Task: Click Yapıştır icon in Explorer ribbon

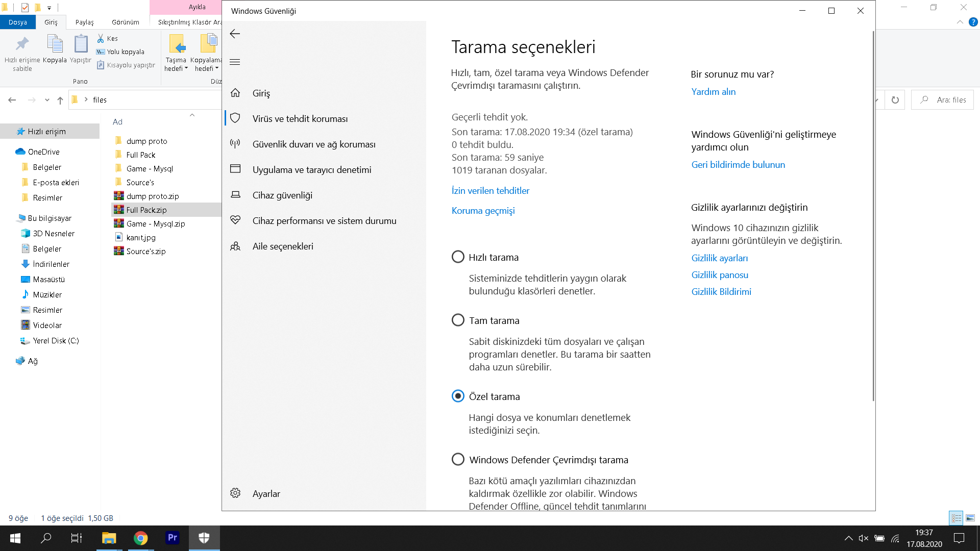Action: (x=81, y=44)
